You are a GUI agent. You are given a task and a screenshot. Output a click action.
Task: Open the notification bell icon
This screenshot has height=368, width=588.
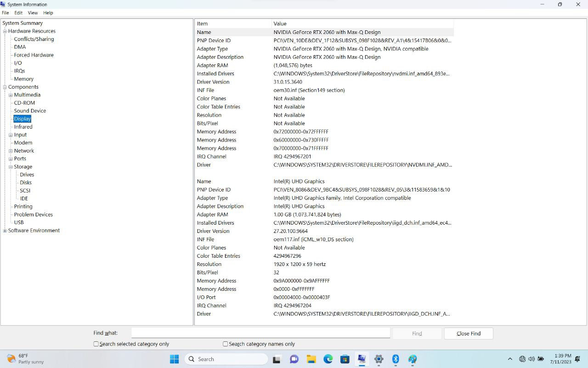(x=578, y=359)
